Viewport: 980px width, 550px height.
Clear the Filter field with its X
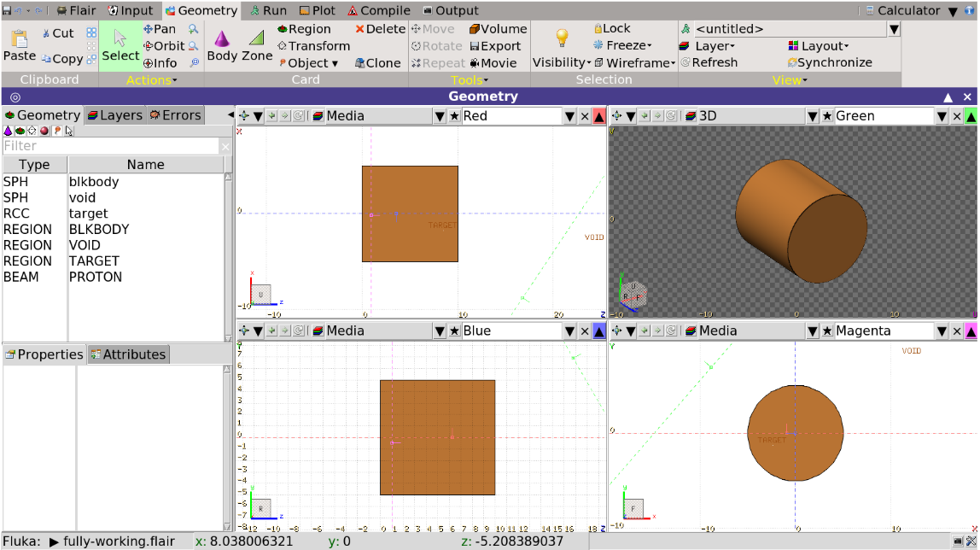(x=225, y=146)
